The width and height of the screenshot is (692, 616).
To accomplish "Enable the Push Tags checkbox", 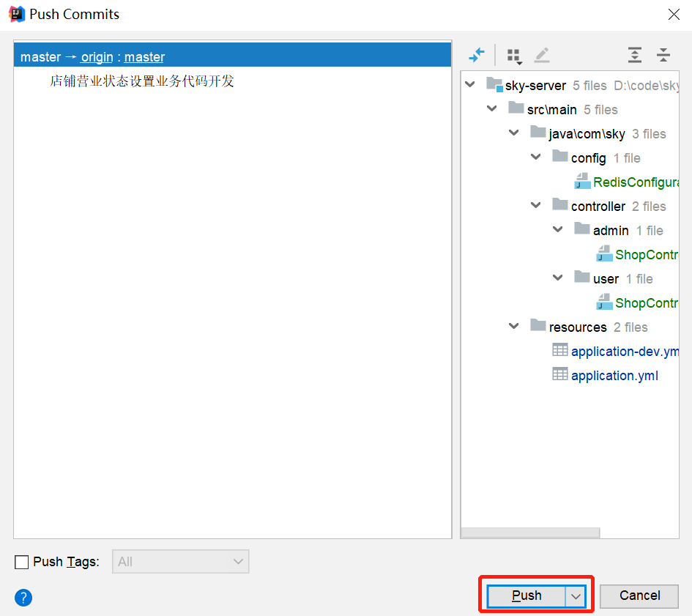I will [22, 563].
